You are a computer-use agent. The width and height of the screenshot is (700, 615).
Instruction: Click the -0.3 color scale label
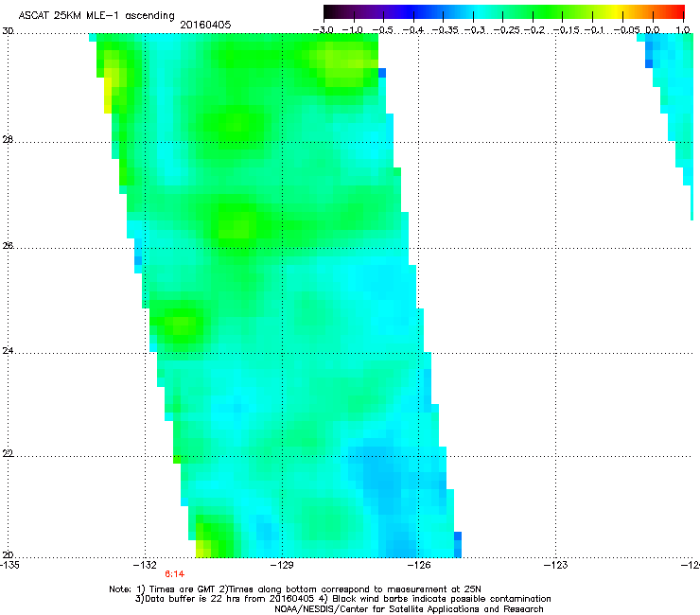click(x=474, y=30)
